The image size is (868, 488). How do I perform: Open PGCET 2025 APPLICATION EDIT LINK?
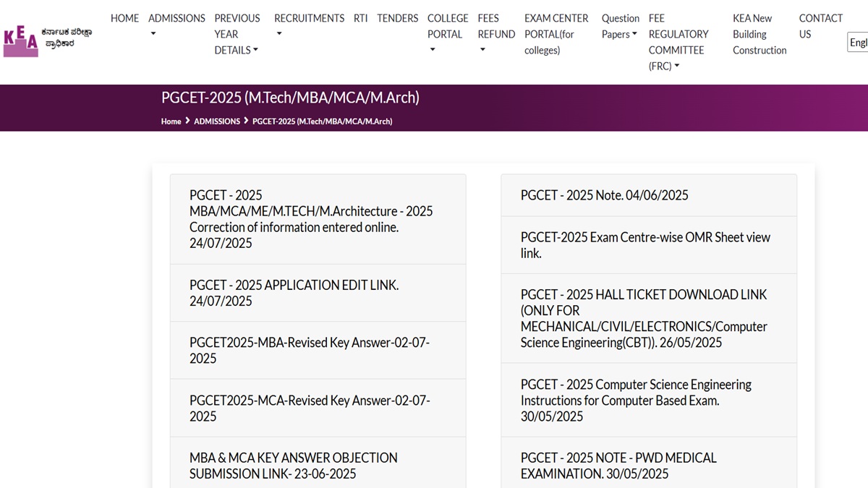pos(318,293)
